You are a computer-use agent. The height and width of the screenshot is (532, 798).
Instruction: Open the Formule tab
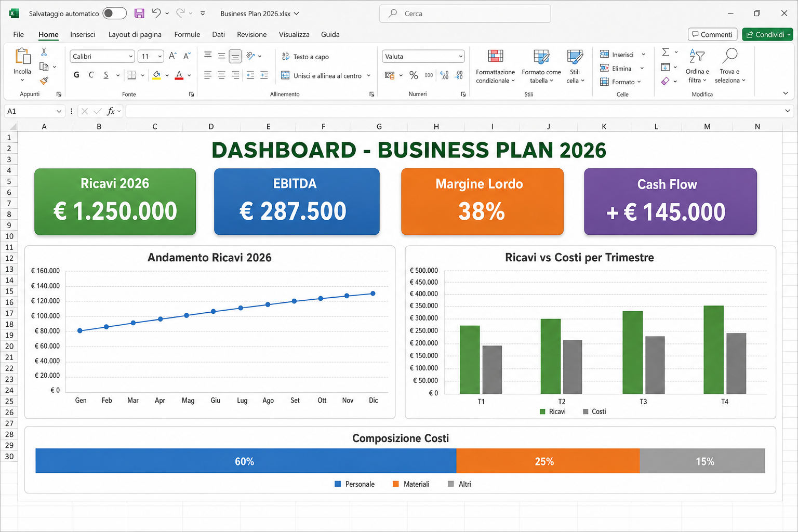coord(187,34)
